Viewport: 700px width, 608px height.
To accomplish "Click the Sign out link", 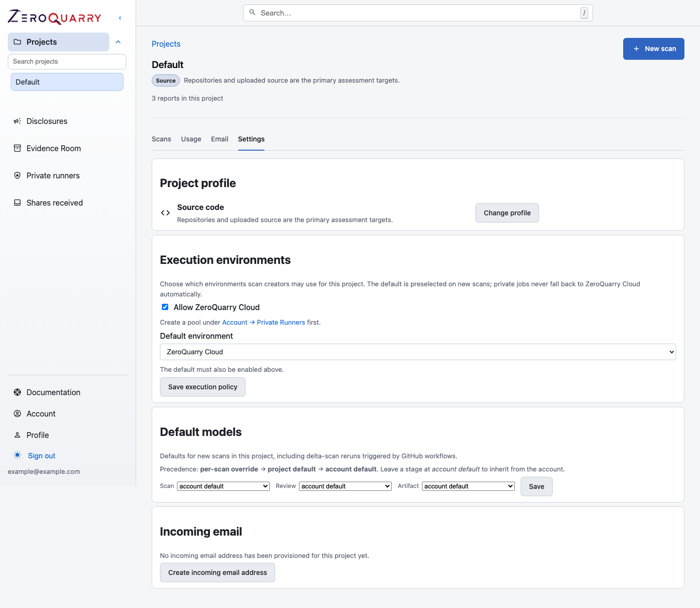I will [x=42, y=456].
